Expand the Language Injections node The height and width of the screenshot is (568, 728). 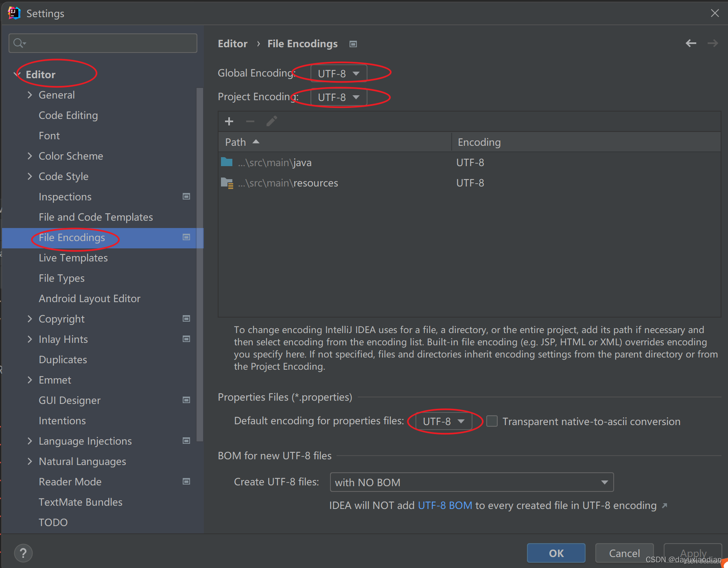tap(30, 441)
